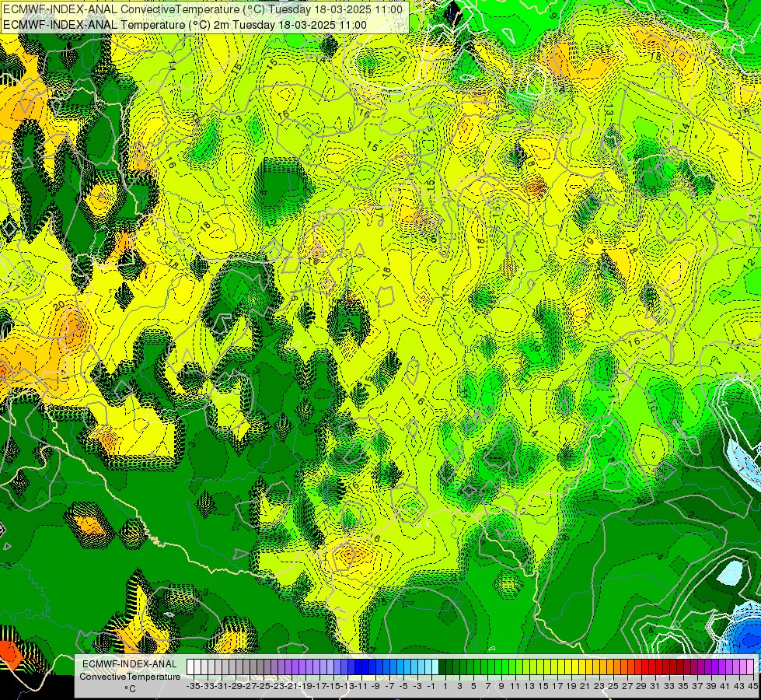Click the legend tick value 37
The image size is (761, 700).
(x=697, y=686)
